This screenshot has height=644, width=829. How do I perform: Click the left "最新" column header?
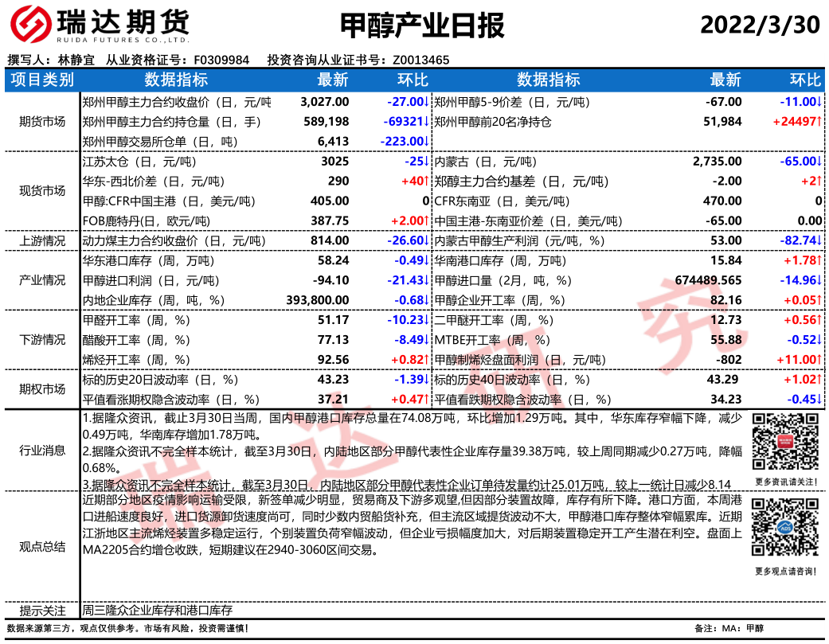point(333,80)
